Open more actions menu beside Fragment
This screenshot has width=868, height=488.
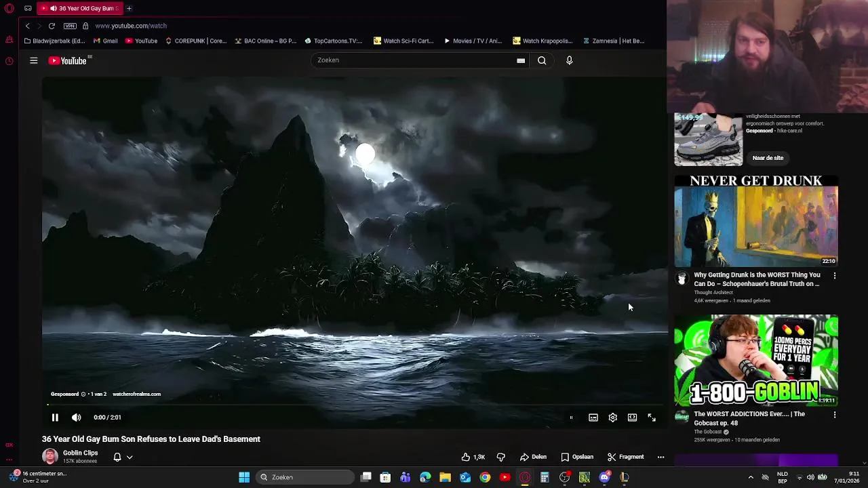pos(660,457)
